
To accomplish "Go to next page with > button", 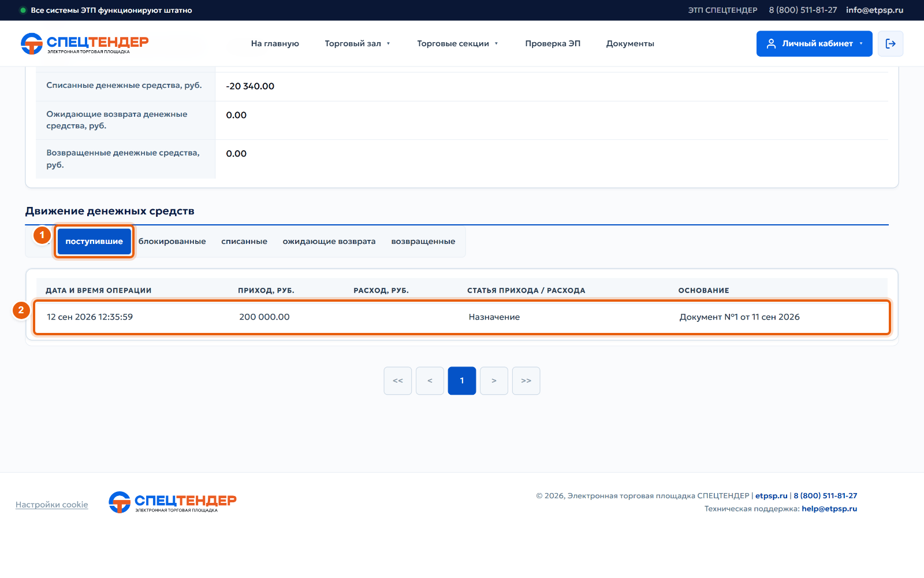I will point(494,381).
